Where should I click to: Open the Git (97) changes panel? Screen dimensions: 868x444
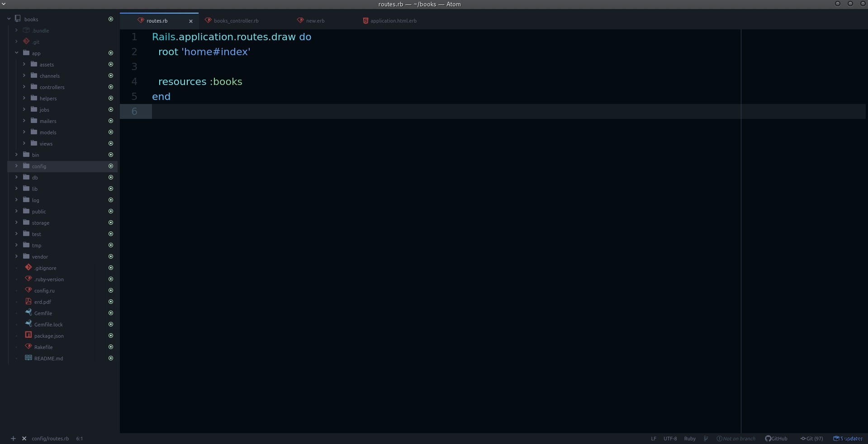tap(812, 439)
